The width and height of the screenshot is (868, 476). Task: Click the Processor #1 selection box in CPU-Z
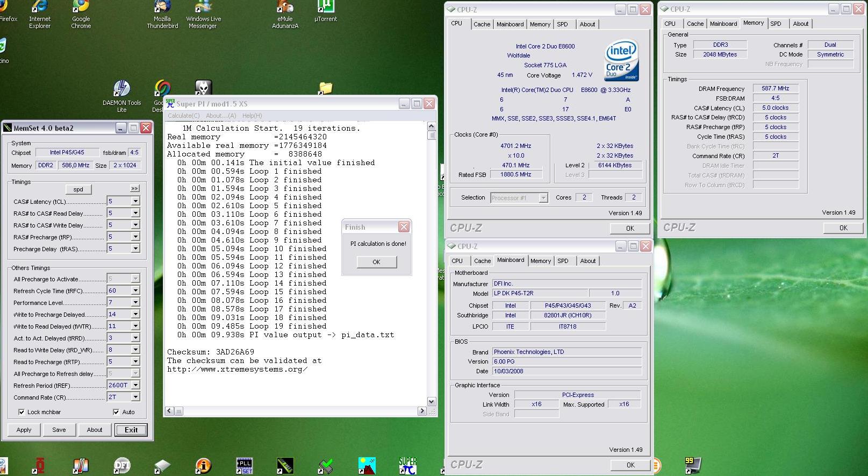pyautogui.click(x=519, y=198)
